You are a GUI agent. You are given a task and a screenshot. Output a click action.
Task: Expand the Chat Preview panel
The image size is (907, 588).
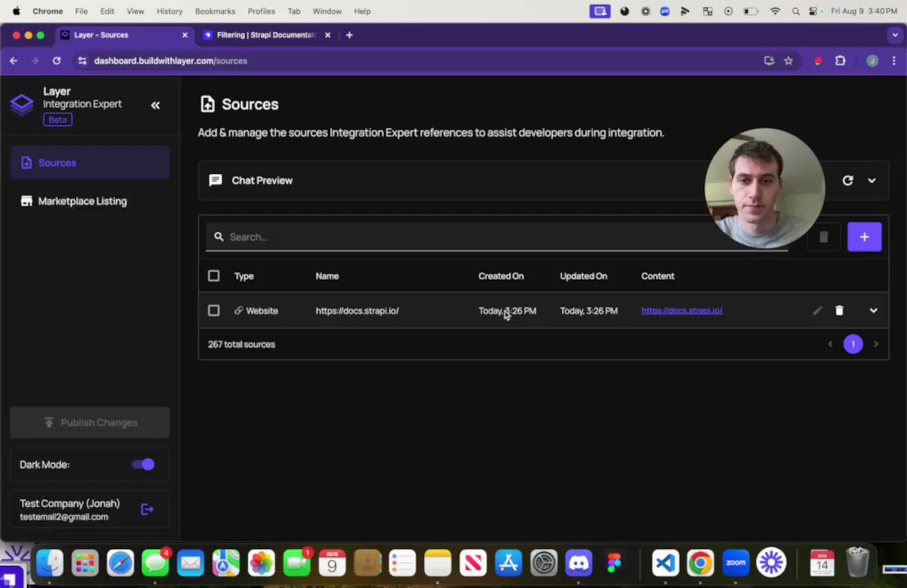point(872,180)
